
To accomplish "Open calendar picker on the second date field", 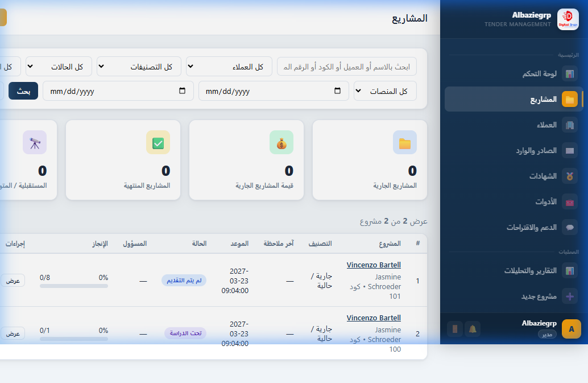I will 182,91.
